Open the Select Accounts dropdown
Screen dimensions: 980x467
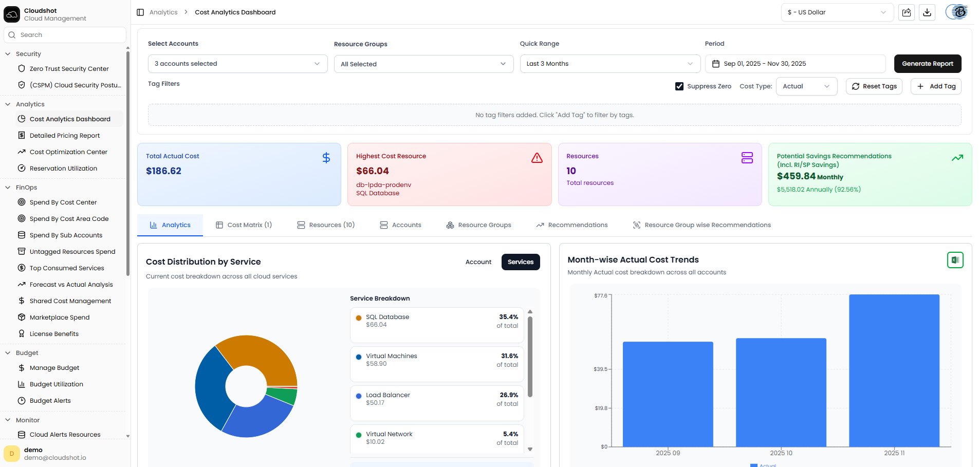point(237,64)
